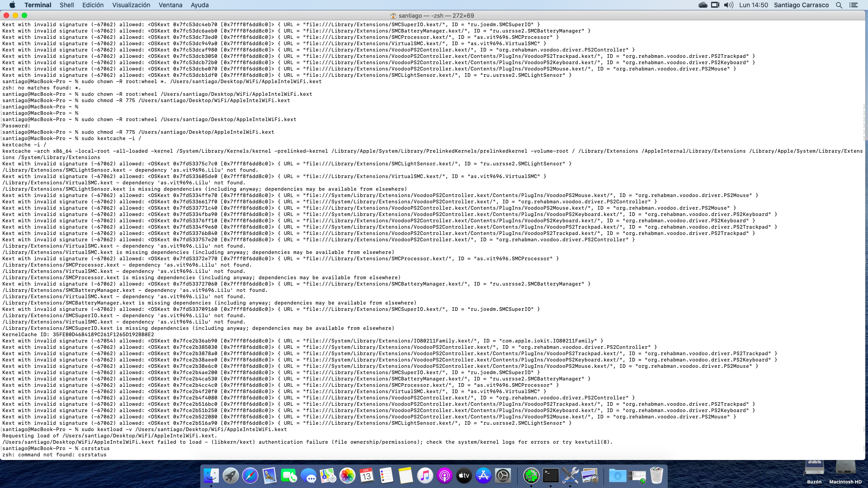Open Spotlight search
Viewport: 868px width, 488px height.
click(x=839, y=5)
